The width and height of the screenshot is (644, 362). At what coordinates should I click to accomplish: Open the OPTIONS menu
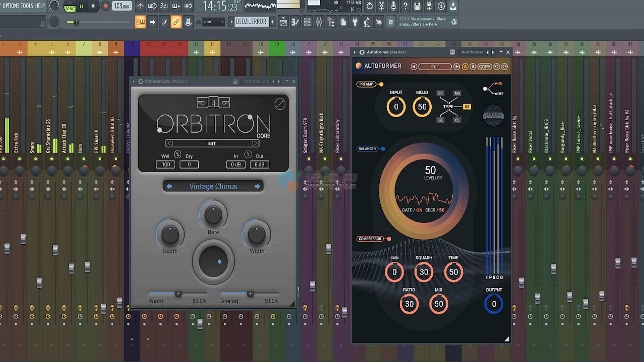pos(11,6)
